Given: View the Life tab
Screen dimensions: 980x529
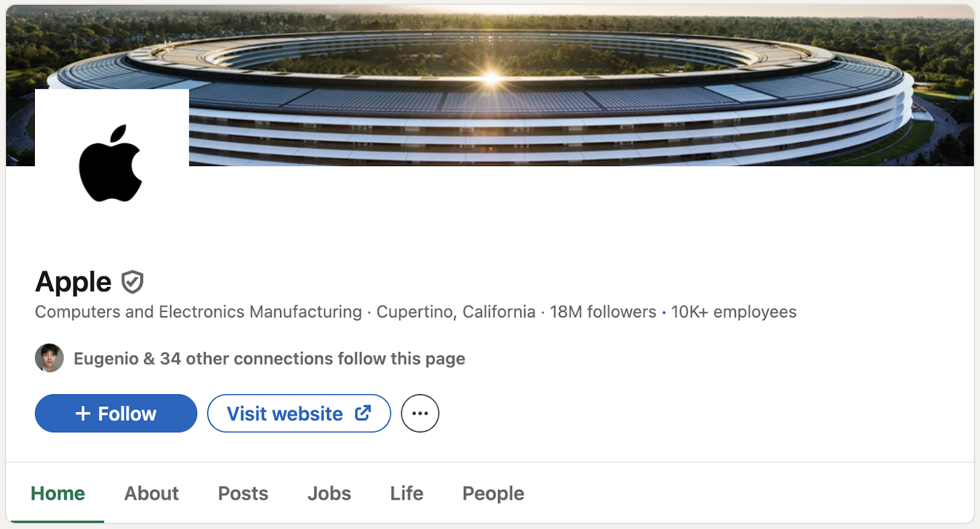Looking at the screenshot, I should pyautogui.click(x=407, y=493).
